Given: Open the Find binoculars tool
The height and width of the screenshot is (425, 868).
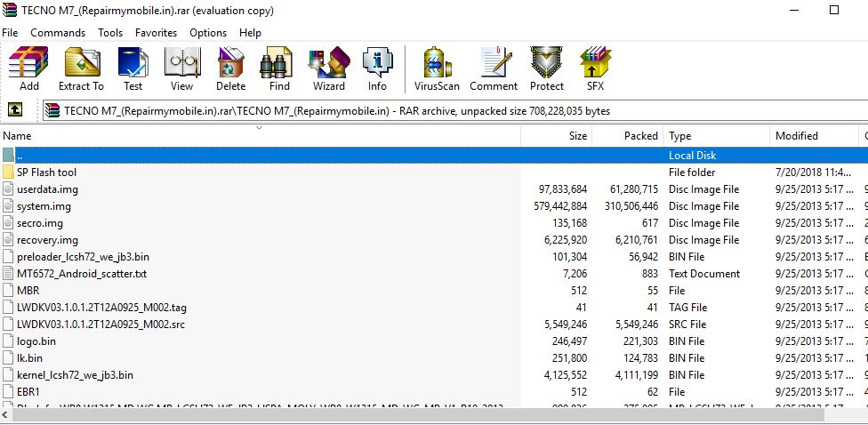Looking at the screenshot, I should (279, 69).
